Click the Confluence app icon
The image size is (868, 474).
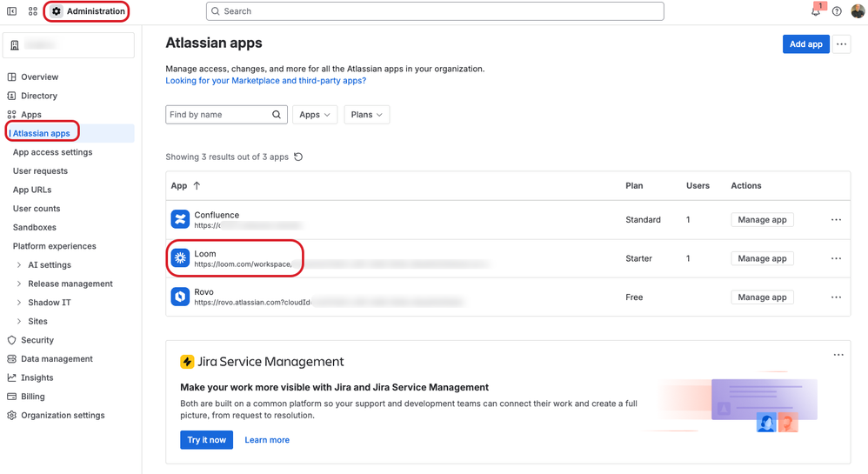[x=180, y=219]
